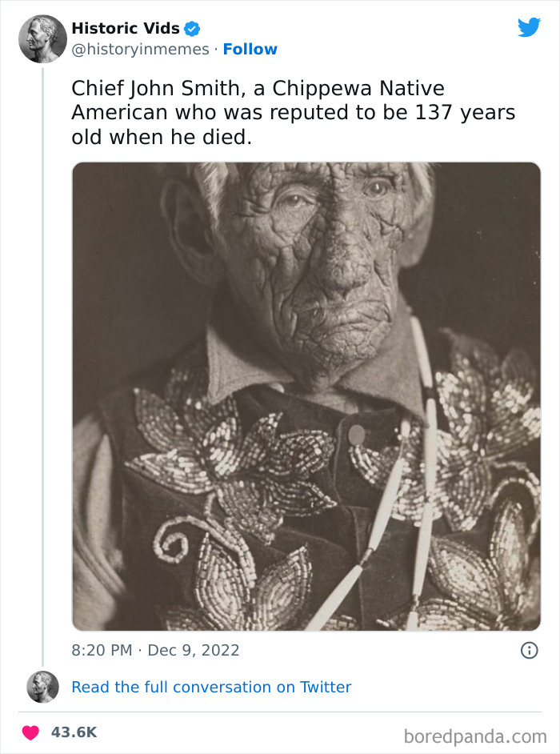560x754 pixels.
Task: Click the circular info button in the corner
Action: [x=529, y=651]
